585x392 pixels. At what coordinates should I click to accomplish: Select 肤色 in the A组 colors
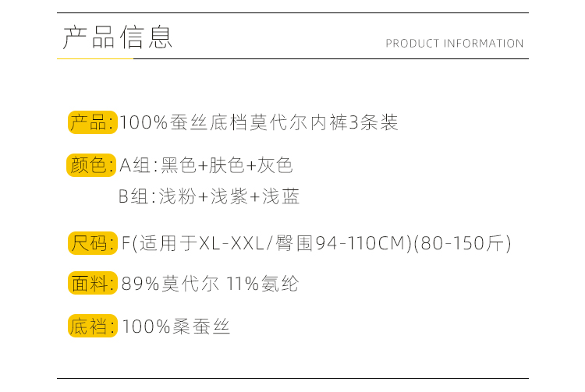[x=226, y=165]
